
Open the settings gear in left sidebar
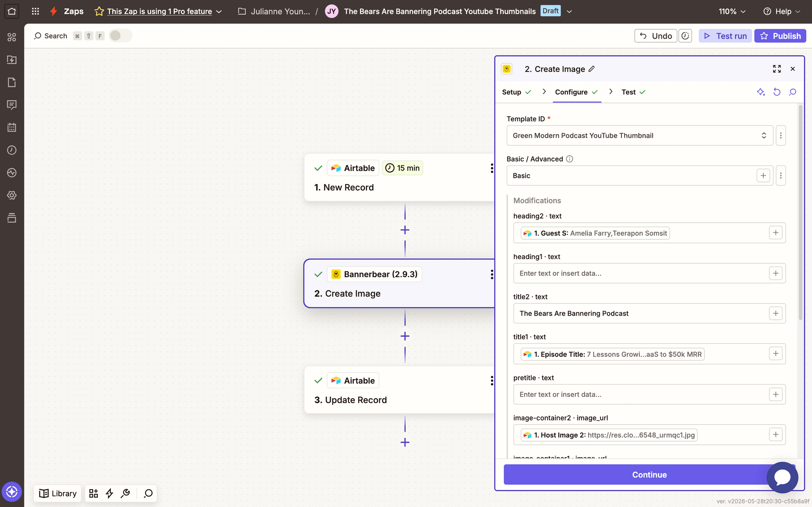point(12,195)
